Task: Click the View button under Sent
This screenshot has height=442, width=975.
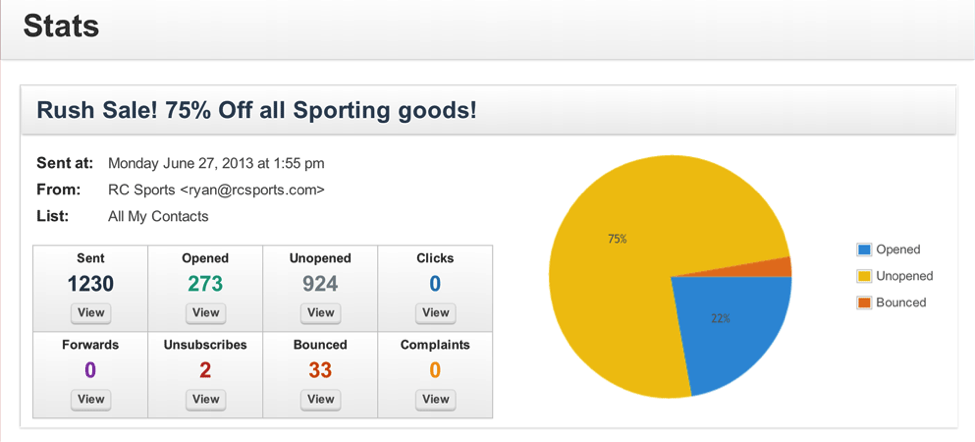Action: click(91, 312)
